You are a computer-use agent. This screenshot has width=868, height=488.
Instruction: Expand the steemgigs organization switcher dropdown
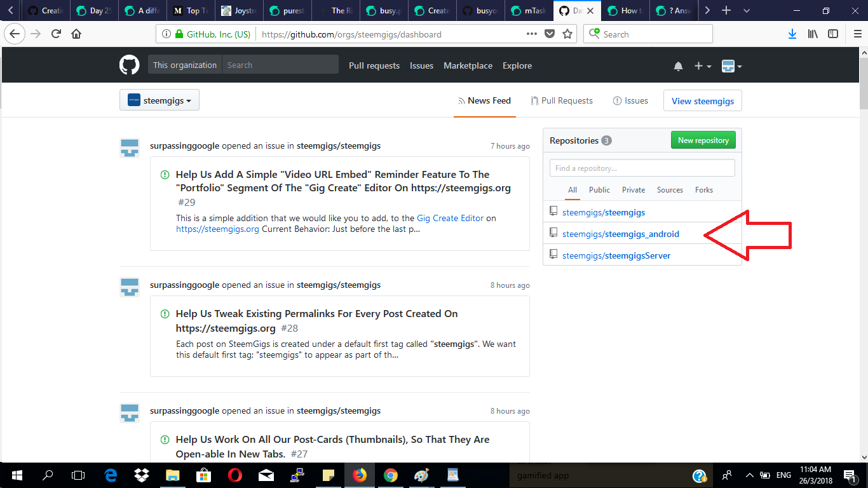click(159, 100)
